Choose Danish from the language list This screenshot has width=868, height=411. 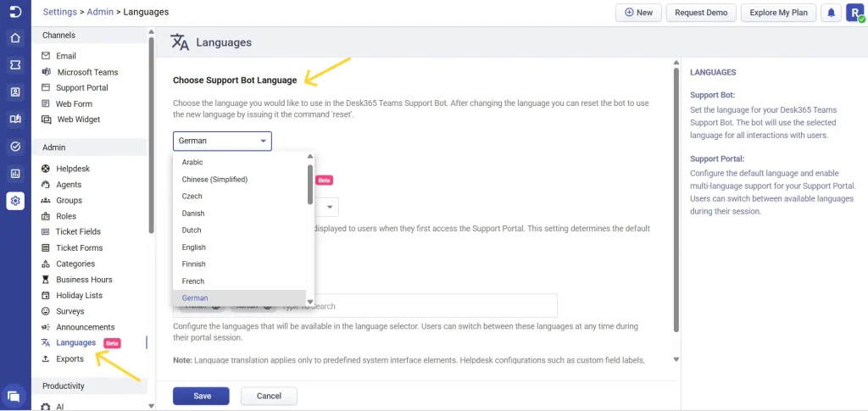240,214
